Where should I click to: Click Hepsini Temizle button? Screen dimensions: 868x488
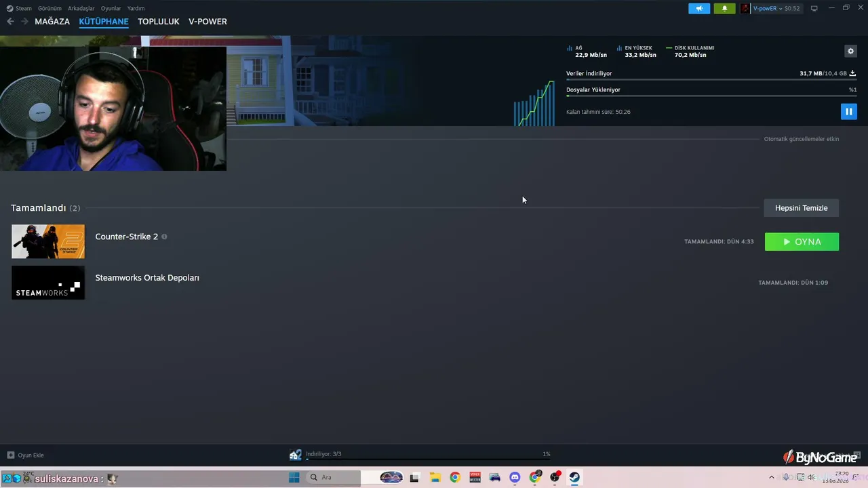click(802, 208)
